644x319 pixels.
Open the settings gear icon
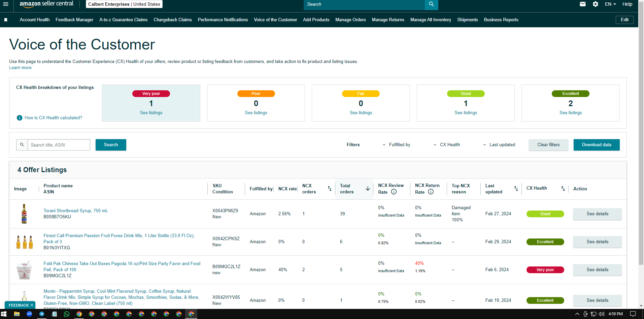pyautogui.click(x=596, y=4)
